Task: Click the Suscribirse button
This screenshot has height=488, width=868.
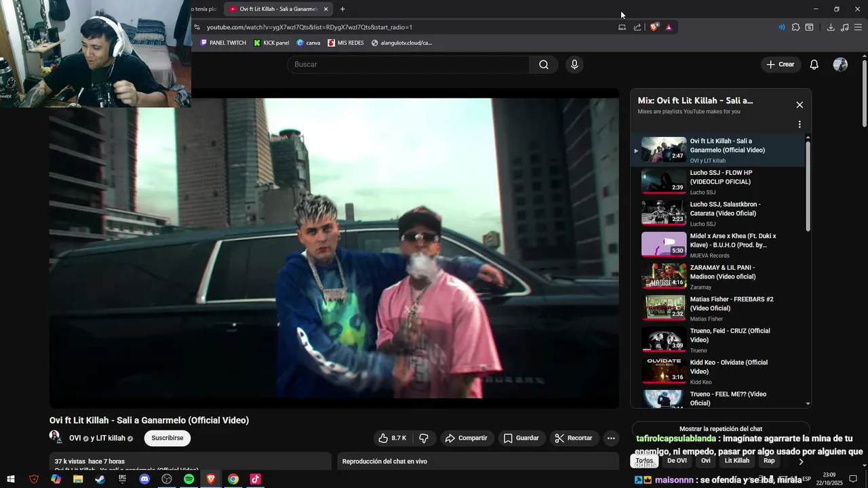Action: click(167, 438)
